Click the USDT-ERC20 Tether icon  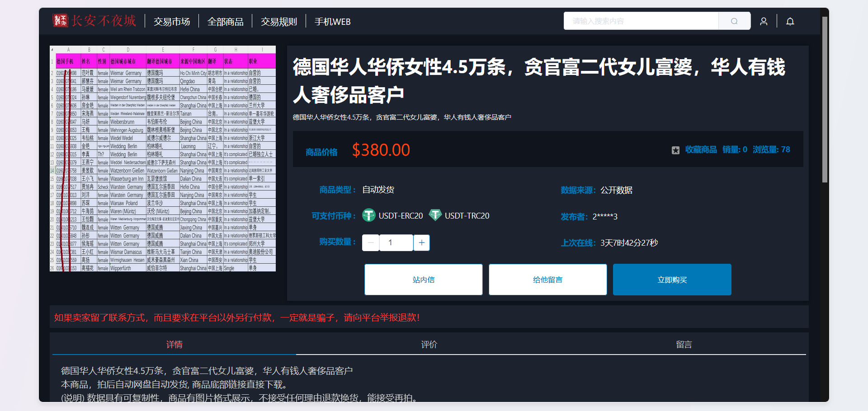(369, 215)
